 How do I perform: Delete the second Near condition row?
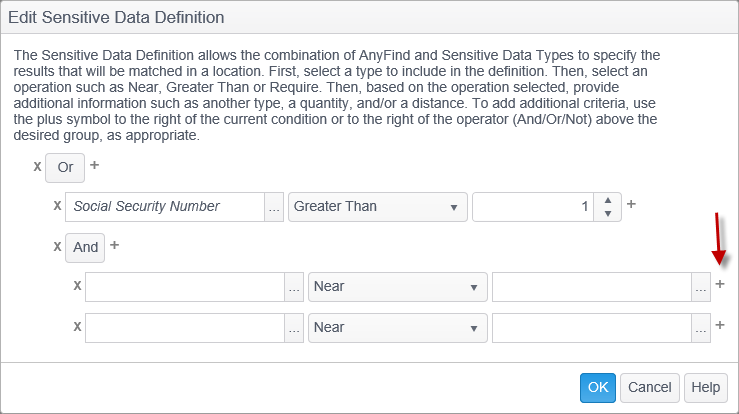point(77,326)
